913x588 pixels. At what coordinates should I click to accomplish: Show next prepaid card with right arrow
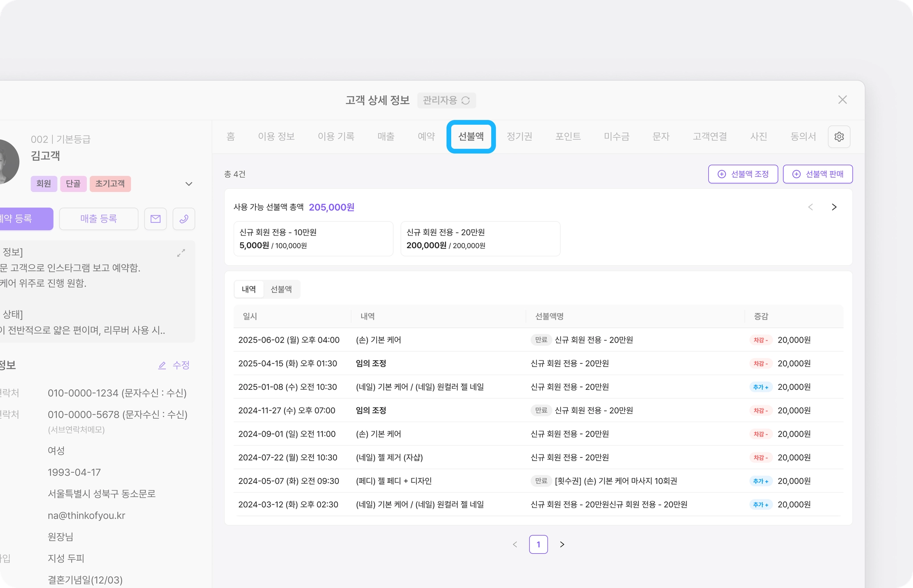coord(834,207)
